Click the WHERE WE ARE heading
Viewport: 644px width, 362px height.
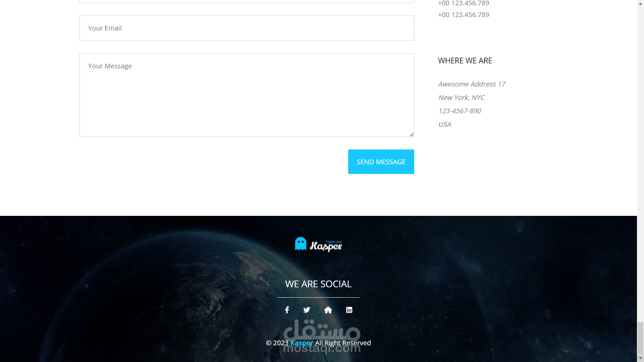465,61
